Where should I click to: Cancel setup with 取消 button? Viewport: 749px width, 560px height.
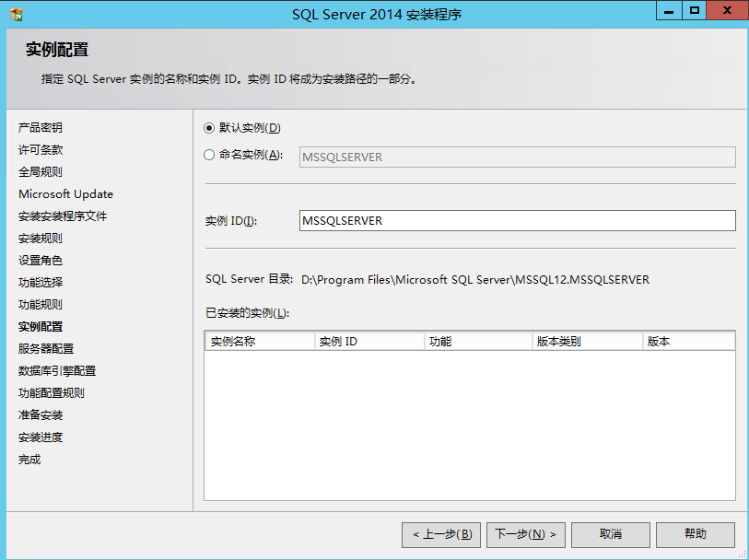(611, 534)
